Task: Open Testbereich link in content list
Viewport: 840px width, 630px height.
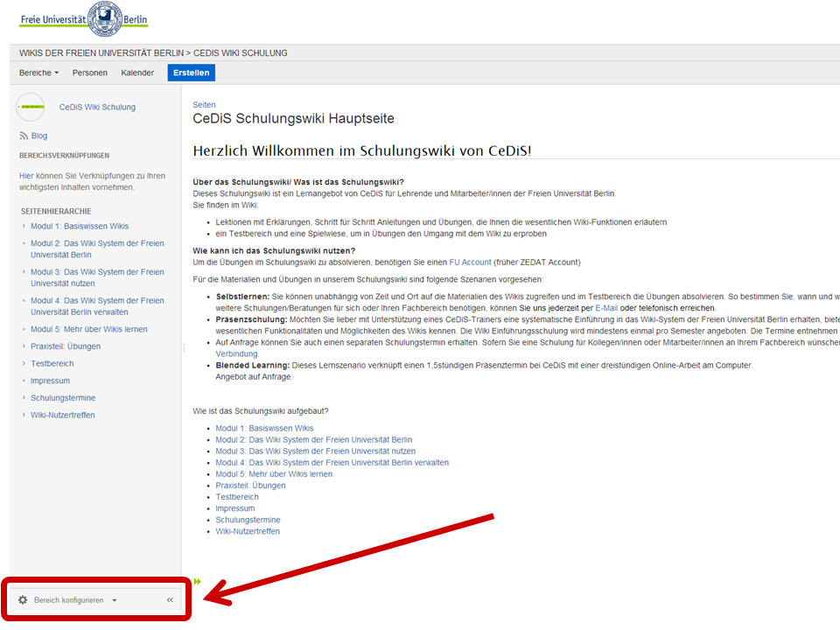Action: tap(237, 497)
